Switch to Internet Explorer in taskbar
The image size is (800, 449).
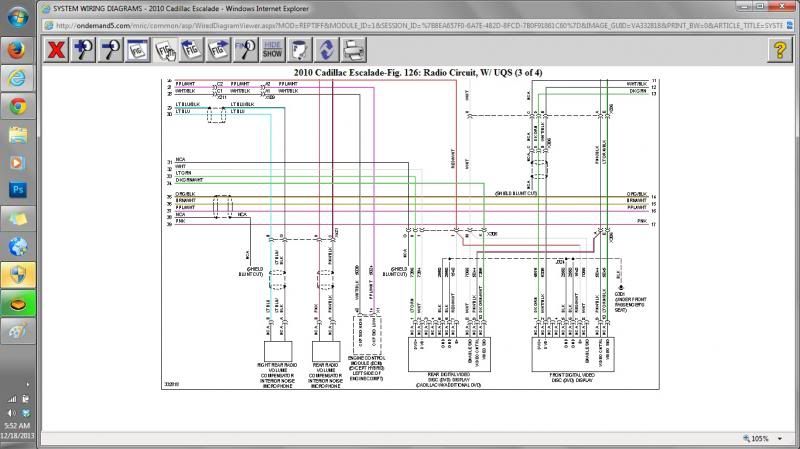pyautogui.click(x=17, y=78)
